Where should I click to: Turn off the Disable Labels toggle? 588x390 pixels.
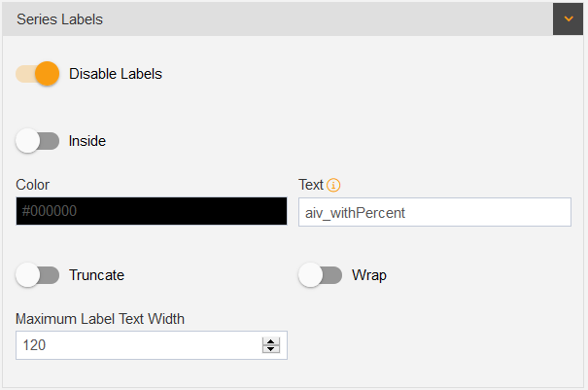point(37,74)
